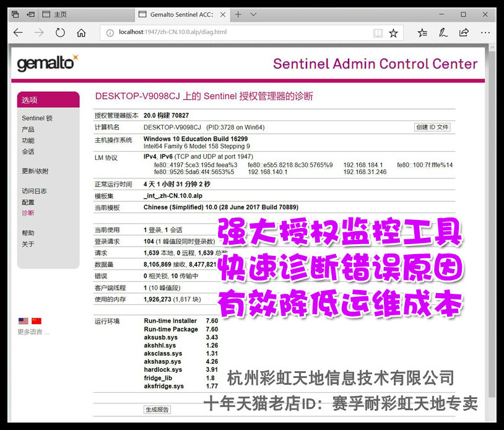Minimize the browser window
This screenshot has width=504, height=430.
pyautogui.click(x=441, y=14)
